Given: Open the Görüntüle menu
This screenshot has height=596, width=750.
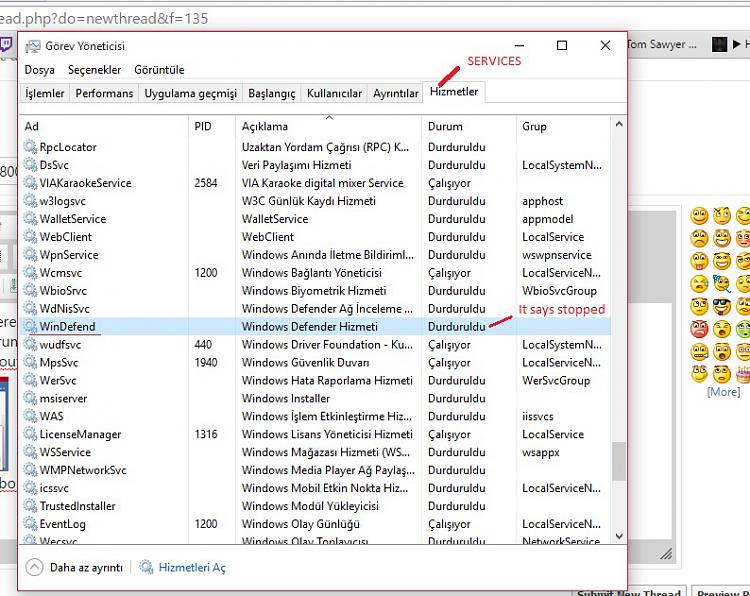Looking at the screenshot, I should coord(159,70).
